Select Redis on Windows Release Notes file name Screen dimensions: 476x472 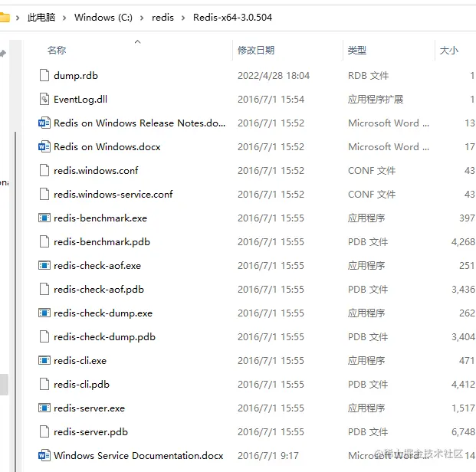140,123
